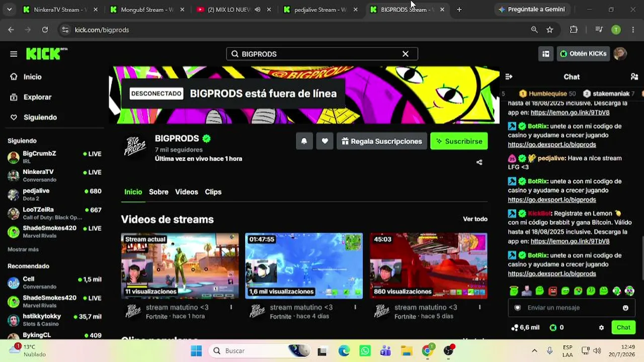
Task: Open recommended channel Cell
Action: point(54,283)
